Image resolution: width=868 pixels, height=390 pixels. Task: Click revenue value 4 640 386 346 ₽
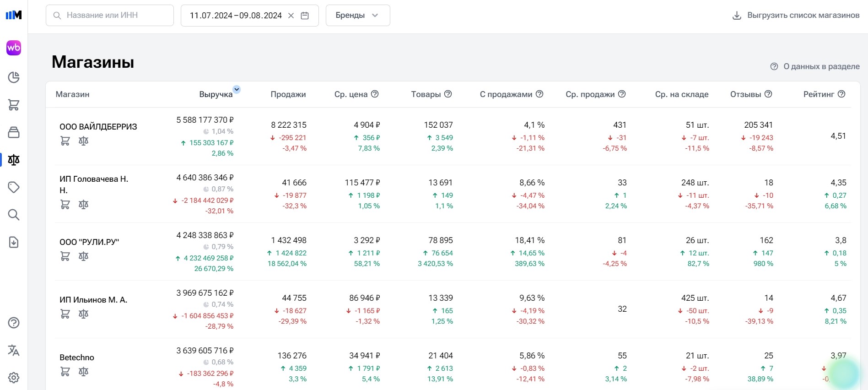click(205, 178)
